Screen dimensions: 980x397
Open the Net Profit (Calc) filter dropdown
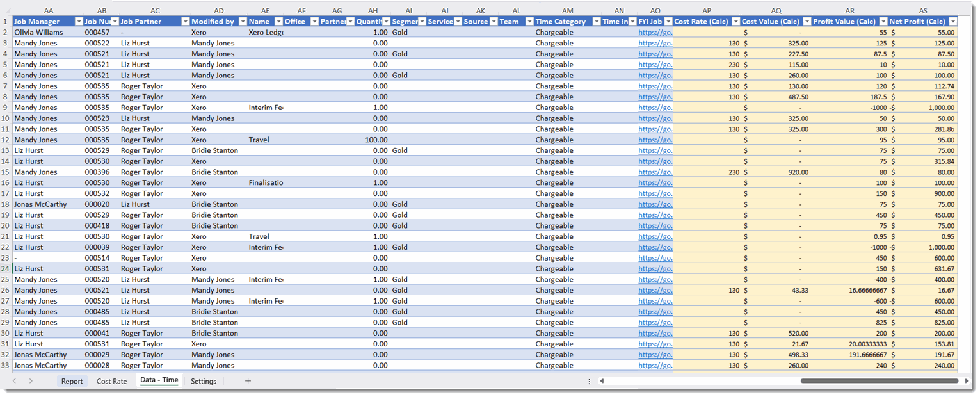pos(953,22)
